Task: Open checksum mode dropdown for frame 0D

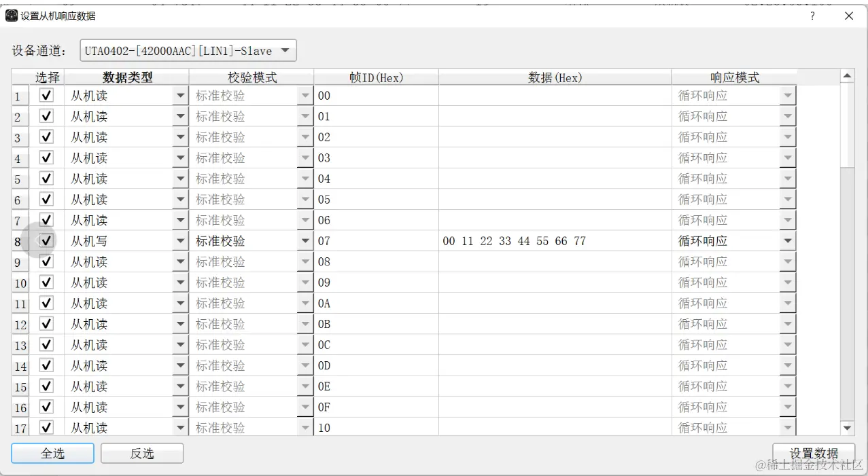Action: pos(305,365)
